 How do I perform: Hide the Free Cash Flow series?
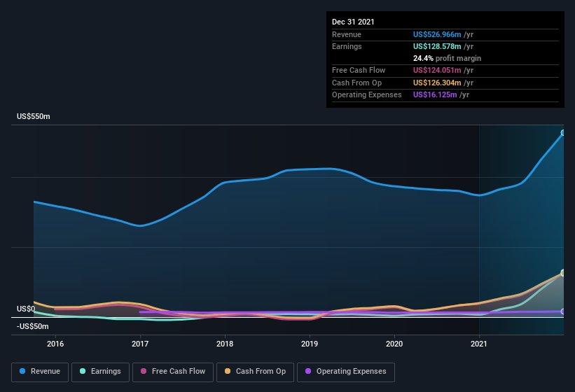pyautogui.click(x=172, y=372)
